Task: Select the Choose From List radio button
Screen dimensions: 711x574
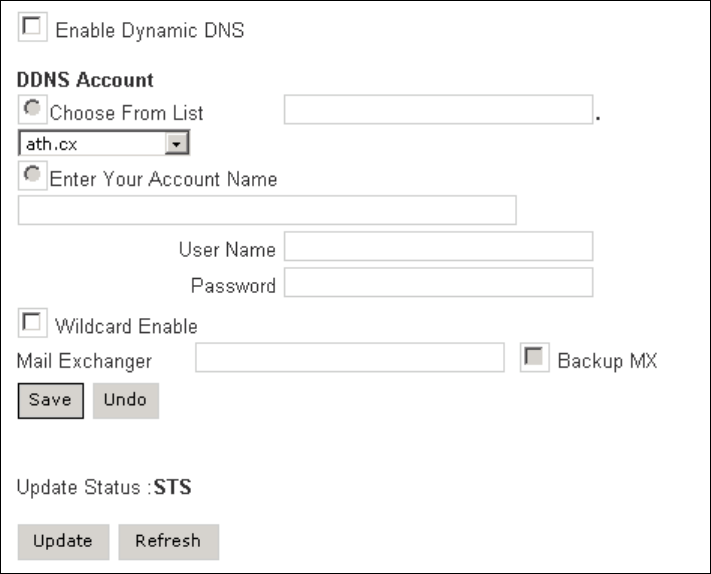Action: [32, 109]
